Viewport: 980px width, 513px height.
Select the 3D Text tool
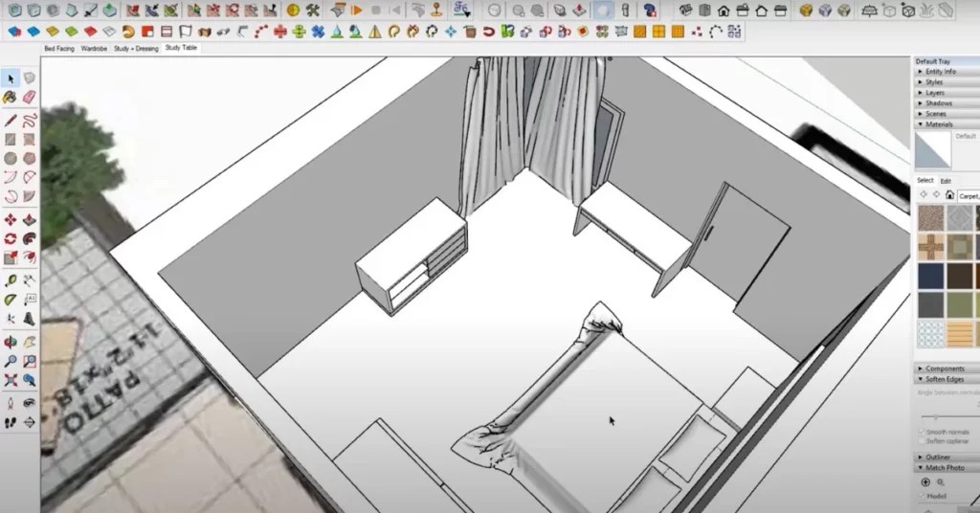[x=30, y=320]
